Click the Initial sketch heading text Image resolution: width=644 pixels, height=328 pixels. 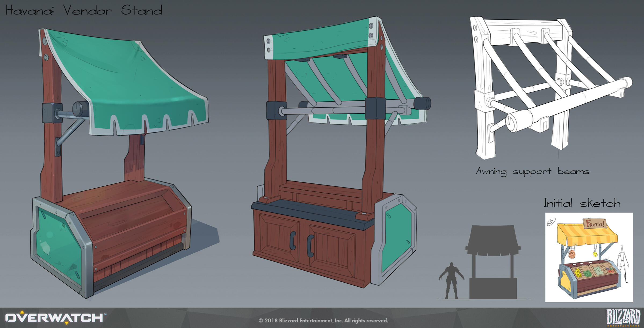(x=582, y=203)
